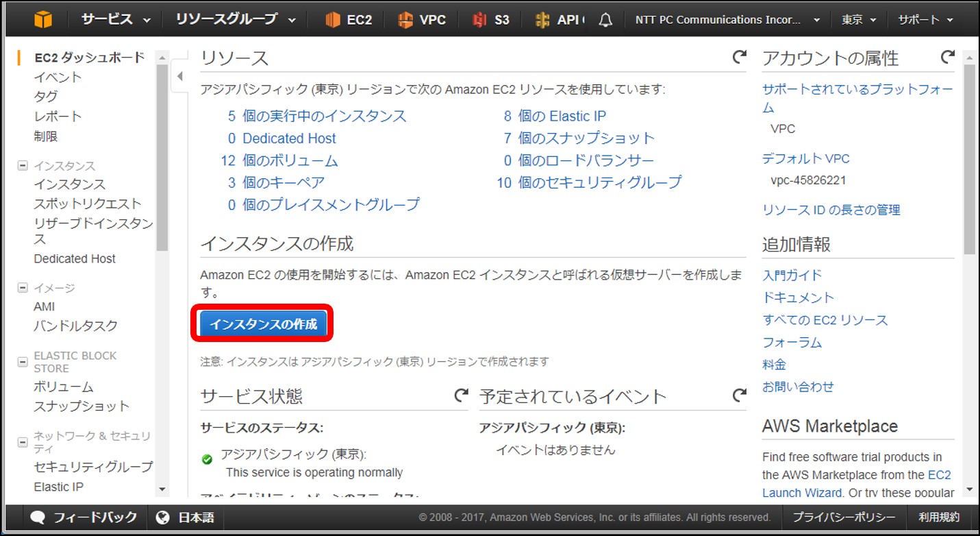This screenshot has height=536, width=980.
Task: Open ボリューム in sidebar
Action: [x=64, y=387]
